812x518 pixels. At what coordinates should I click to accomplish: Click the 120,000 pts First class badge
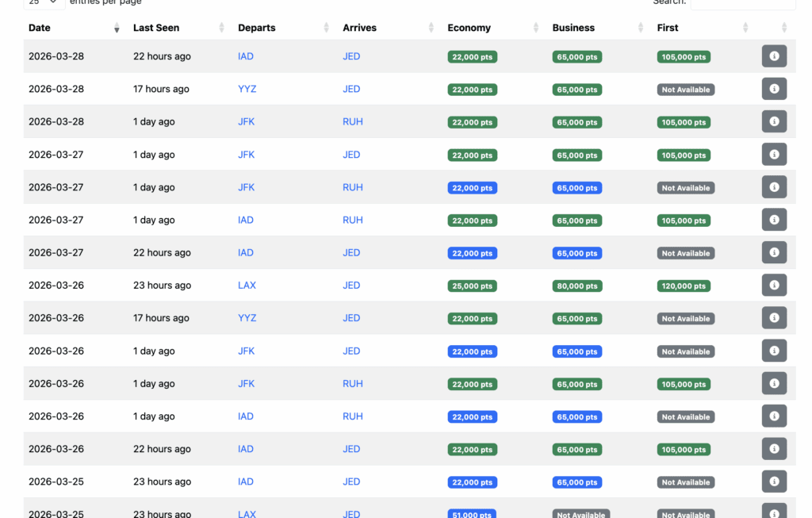[684, 286]
